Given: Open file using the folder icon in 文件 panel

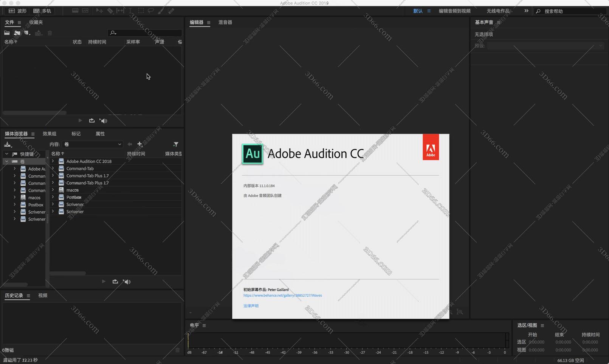Looking at the screenshot, I should (7, 33).
